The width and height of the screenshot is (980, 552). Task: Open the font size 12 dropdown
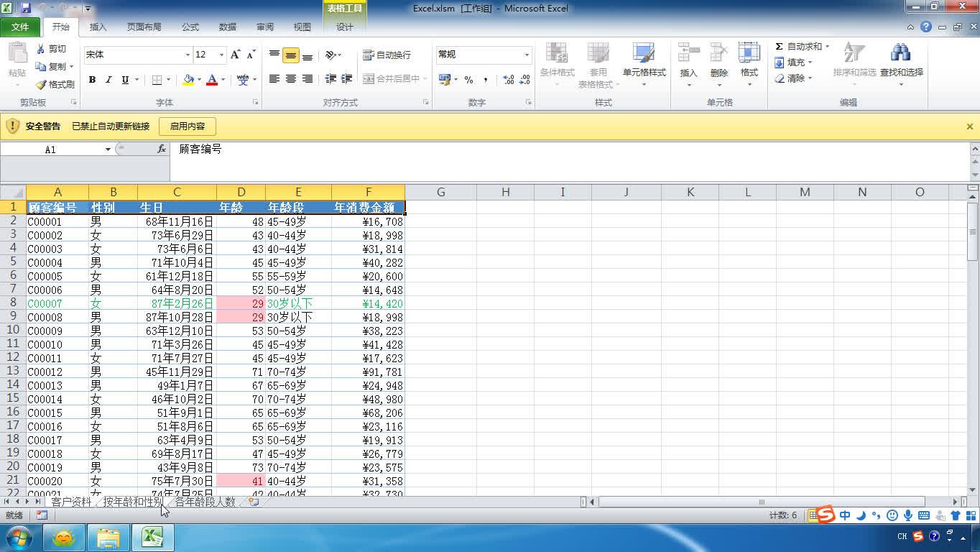[x=221, y=55]
